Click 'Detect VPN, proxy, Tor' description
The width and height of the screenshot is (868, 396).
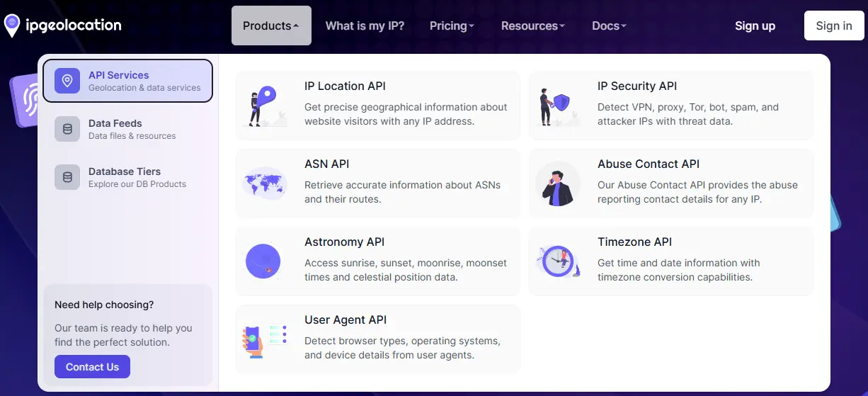(688, 114)
